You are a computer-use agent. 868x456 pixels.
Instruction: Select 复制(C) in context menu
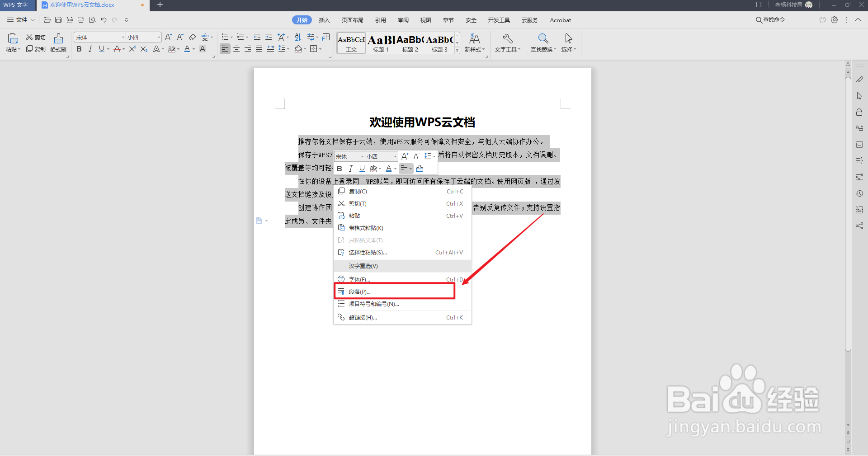click(x=402, y=192)
